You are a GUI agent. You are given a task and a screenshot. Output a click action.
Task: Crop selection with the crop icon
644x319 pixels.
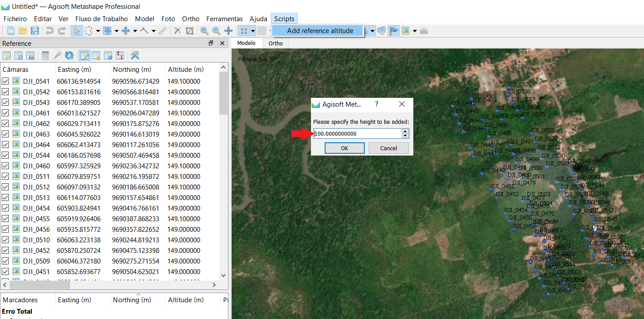click(x=190, y=31)
